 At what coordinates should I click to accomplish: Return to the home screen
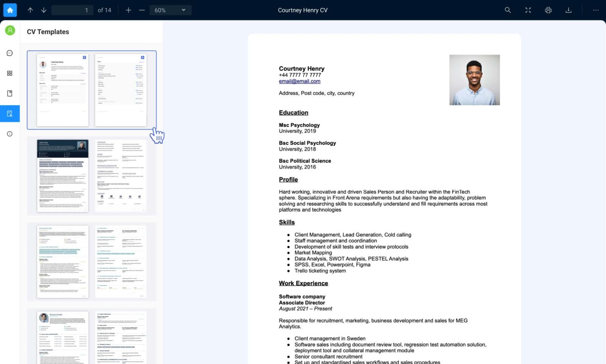point(10,10)
